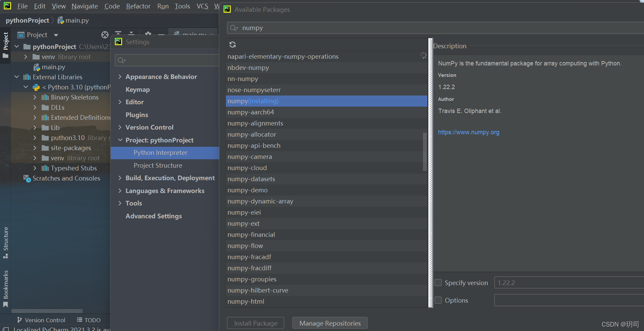Click the Extended Definitions library icon

[x=45, y=118]
